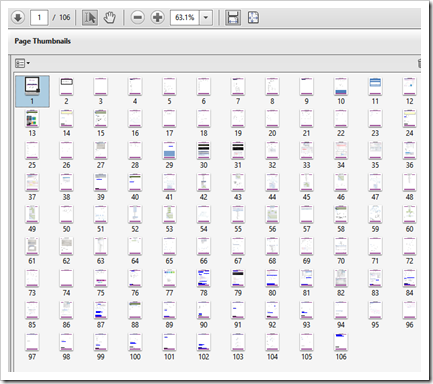Click the trash delete pages icon
The image size is (433, 384).
[419, 63]
